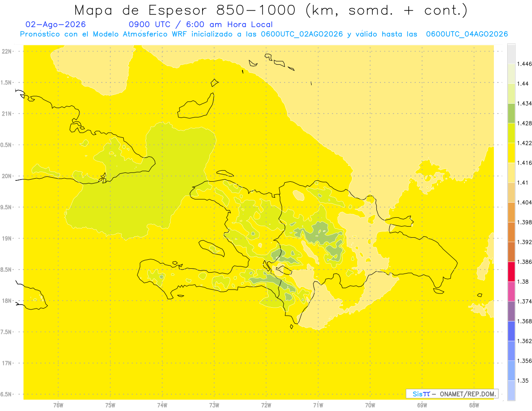Click the legend value '1.362'
The image size is (532, 411).
524,341
